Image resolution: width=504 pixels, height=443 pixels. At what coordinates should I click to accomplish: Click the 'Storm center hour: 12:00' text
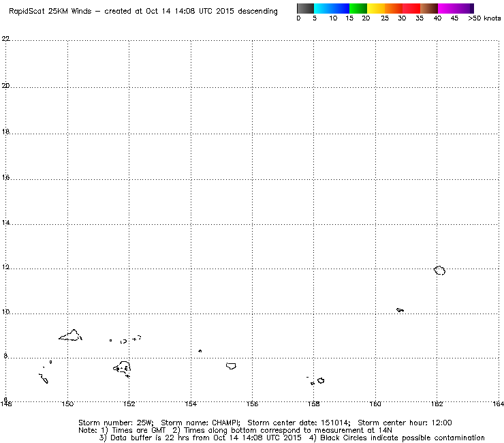[x=405, y=423]
